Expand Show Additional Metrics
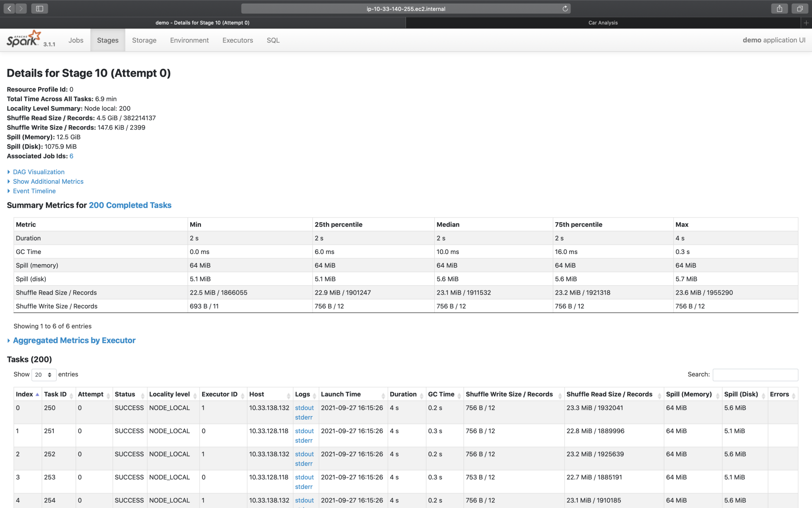The image size is (812, 508). click(x=48, y=182)
